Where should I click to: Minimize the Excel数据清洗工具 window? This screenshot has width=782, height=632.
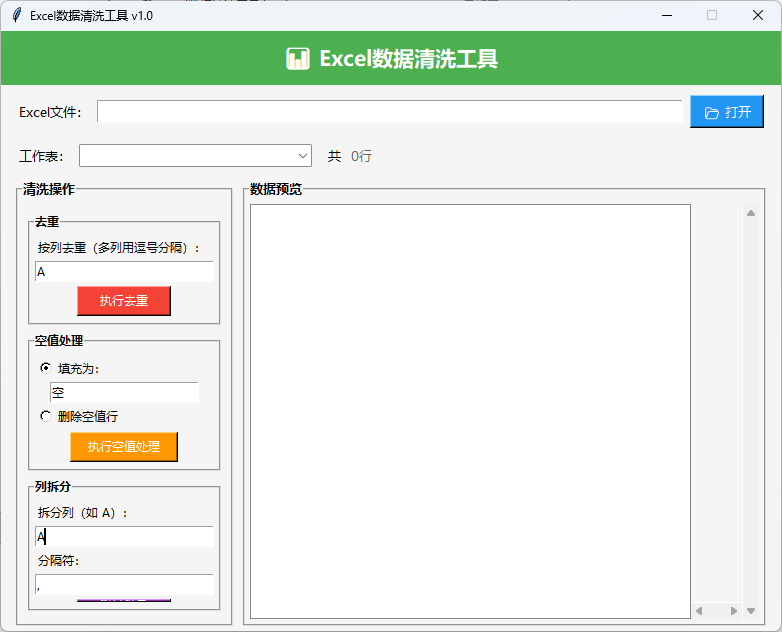tap(667, 15)
